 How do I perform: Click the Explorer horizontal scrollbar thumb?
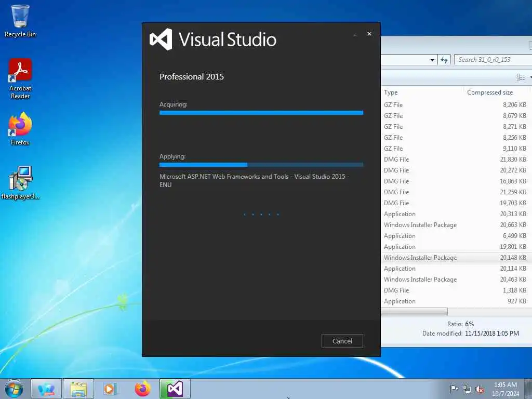coord(414,311)
